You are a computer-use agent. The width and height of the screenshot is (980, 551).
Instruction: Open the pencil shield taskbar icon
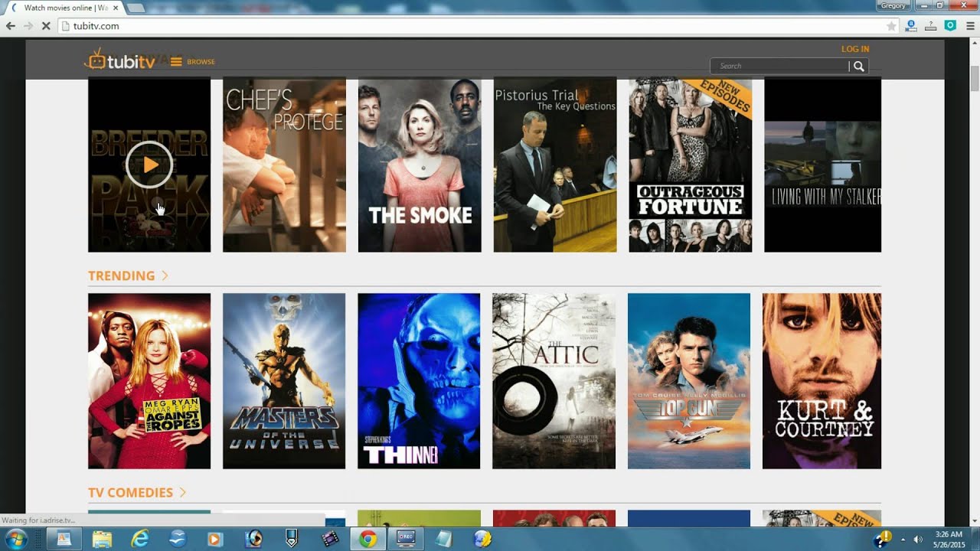click(x=292, y=539)
